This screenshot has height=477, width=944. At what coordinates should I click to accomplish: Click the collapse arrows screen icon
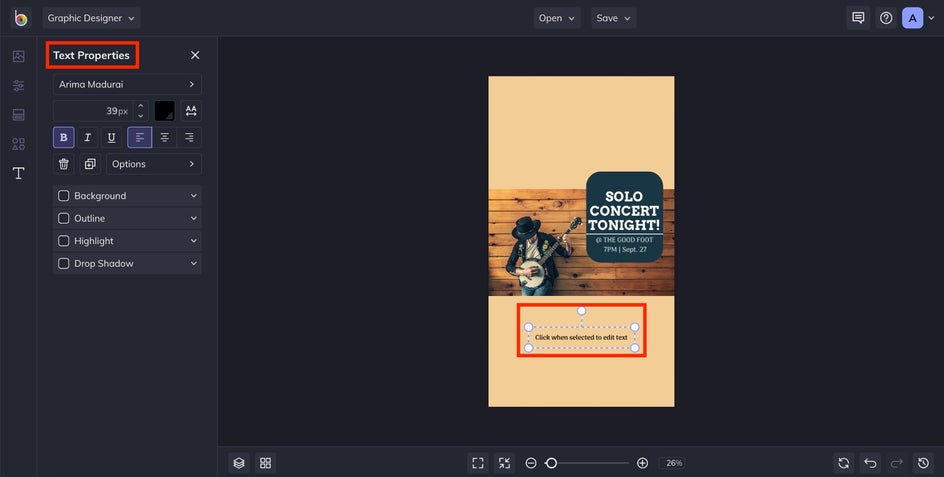tap(505, 463)
